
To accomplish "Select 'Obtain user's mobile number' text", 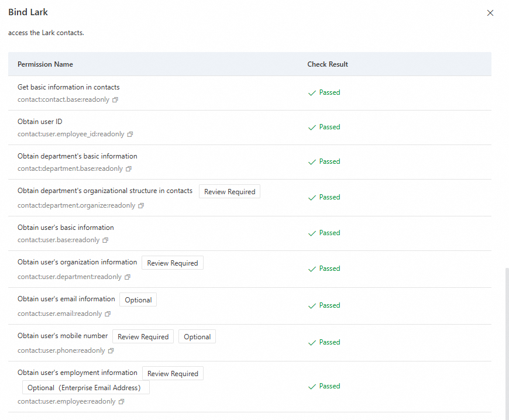I will [63, 336].
